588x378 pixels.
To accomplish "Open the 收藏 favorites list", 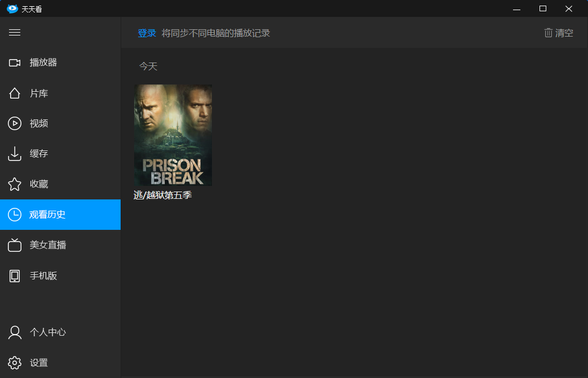I will [x=39, y=184].
